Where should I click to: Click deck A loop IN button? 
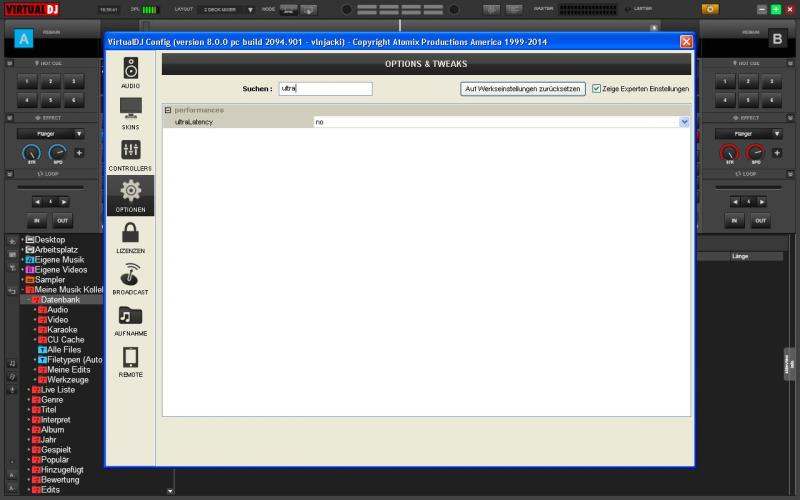click(x=37, y=221)
